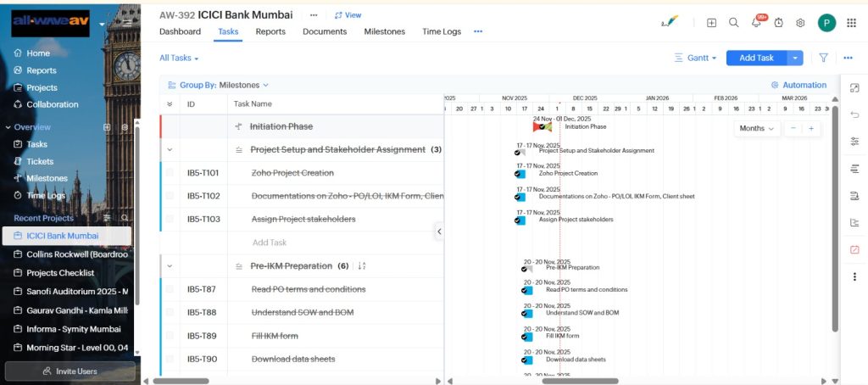Screen dimensions: 868x385
Task: Click the Invite Users button
Action: pos(70,371)
